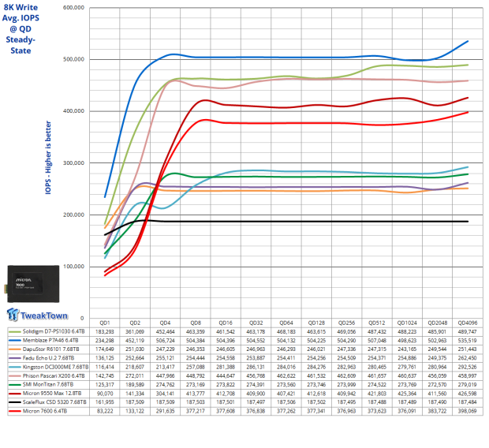Select the Memblaze QD4096 value "535,519"
This screenshot has width=489, height=448.
(468, 341)
